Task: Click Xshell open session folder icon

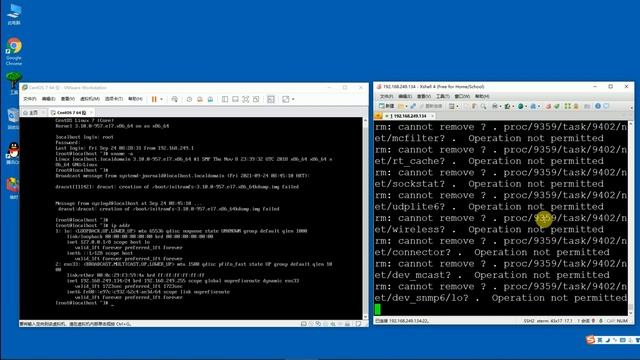Action: pos(401,106)
